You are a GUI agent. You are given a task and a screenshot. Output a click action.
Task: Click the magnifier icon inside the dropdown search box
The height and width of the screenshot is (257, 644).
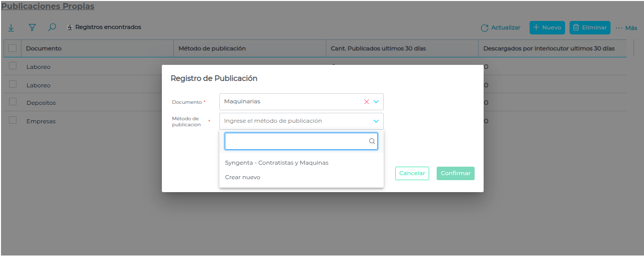click(x=372, y=141)
